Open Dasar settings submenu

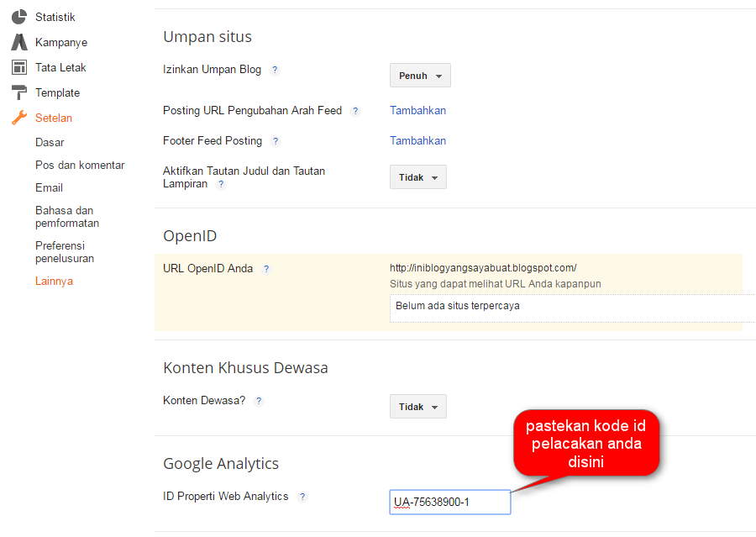[50, 142]
